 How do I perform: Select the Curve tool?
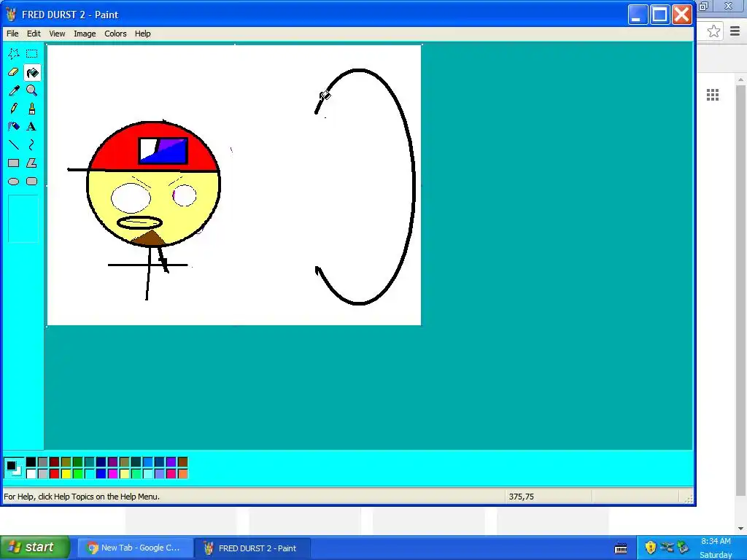[x=32, y=144]
